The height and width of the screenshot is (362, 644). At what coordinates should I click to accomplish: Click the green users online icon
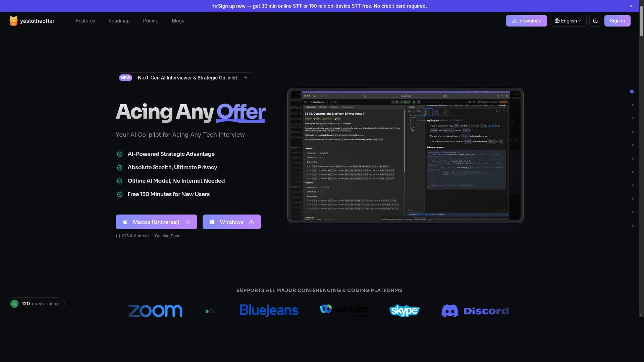click(14, 304)
